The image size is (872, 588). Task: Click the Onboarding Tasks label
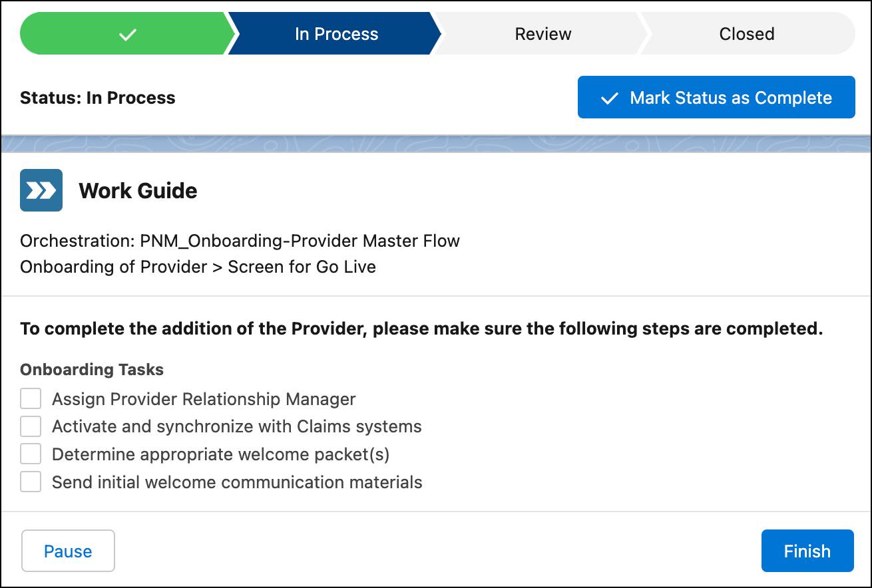tap(92, 370)
